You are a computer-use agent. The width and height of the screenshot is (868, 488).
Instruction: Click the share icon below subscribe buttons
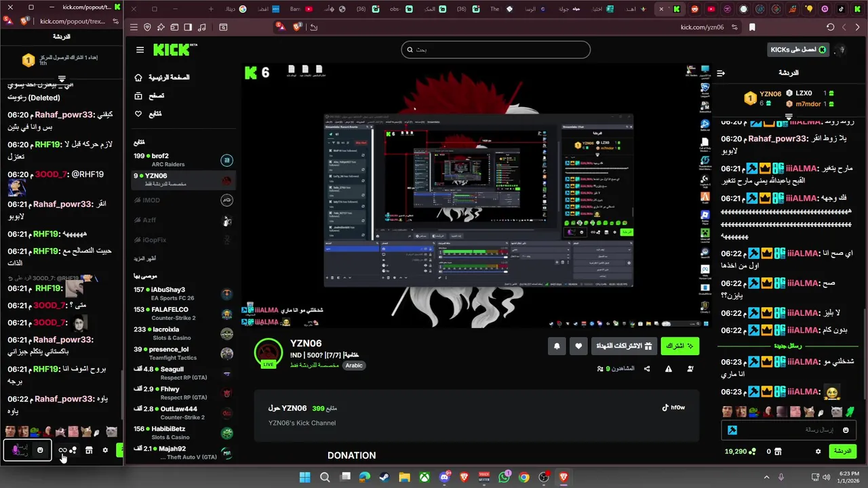click(x=647, y=369)
